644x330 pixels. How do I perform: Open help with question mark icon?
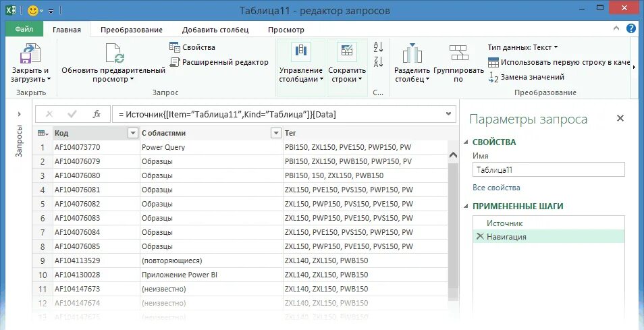[631, 28]
